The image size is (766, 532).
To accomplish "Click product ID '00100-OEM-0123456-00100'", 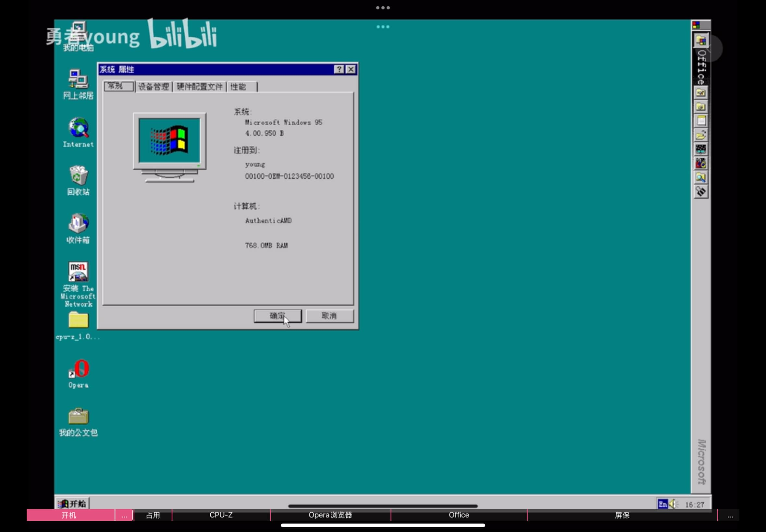I will coord(290,176).
